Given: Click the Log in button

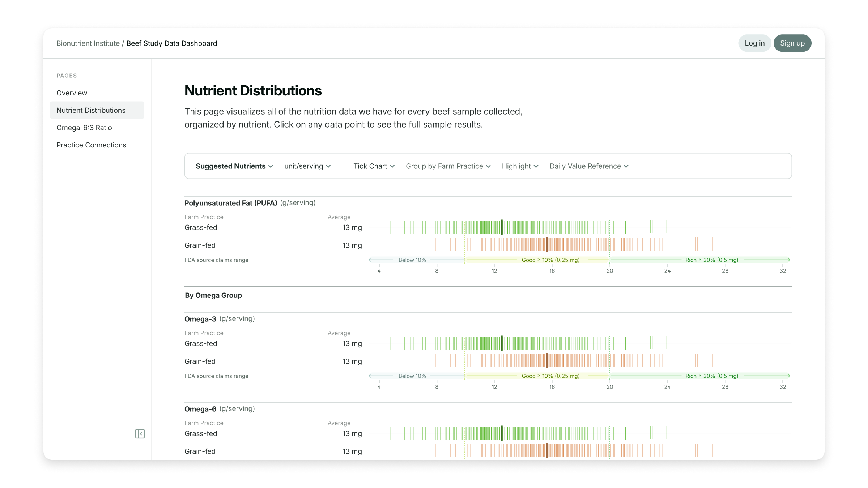Looking at the screenshot, I should pos(754,43).
